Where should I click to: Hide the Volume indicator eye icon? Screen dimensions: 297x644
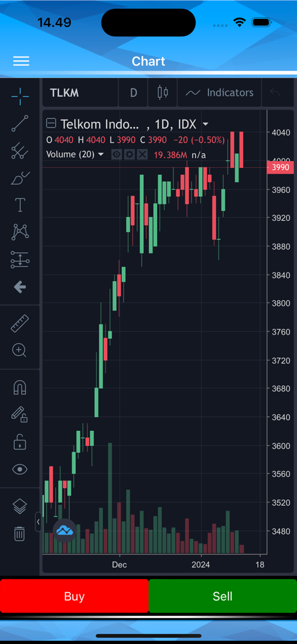tap(117, 155)
